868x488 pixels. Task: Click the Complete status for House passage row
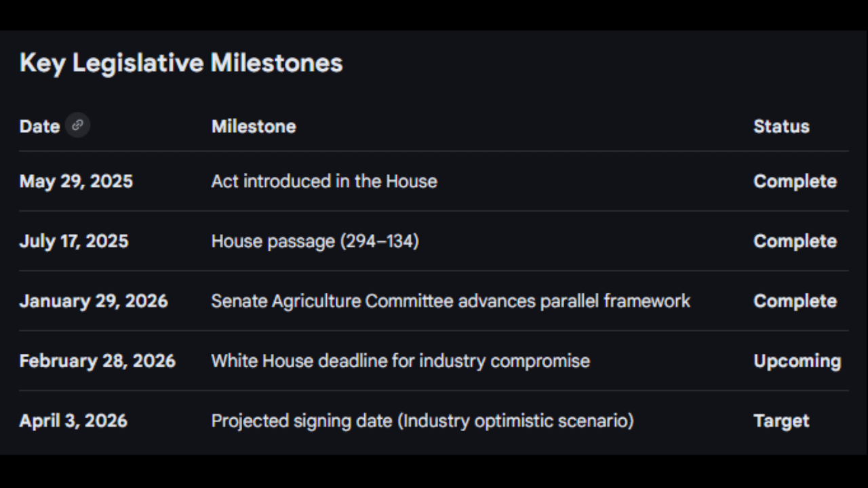coord(795,241)
